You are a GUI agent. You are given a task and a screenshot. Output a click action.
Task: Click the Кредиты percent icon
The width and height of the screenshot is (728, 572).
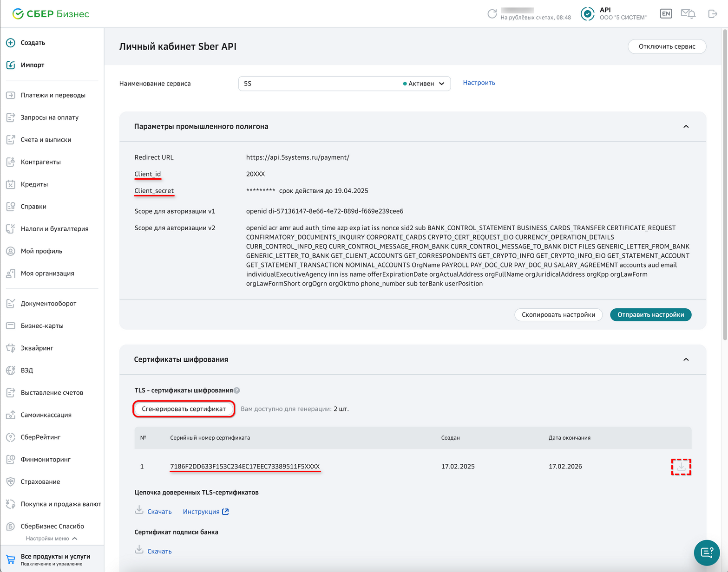[11, 184]
